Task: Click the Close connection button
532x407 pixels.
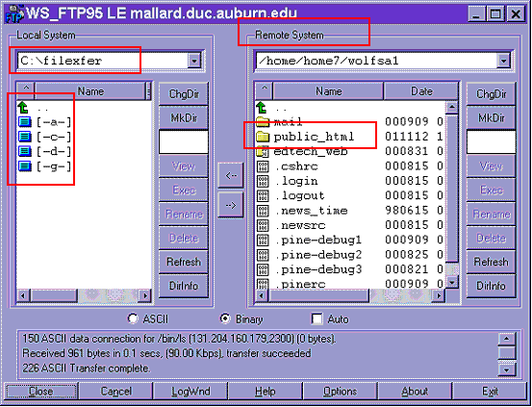Action: point(41,391)
